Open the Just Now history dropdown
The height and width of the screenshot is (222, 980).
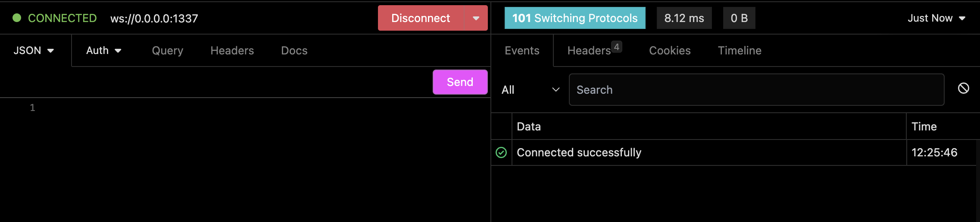click(x=936, y=18)
